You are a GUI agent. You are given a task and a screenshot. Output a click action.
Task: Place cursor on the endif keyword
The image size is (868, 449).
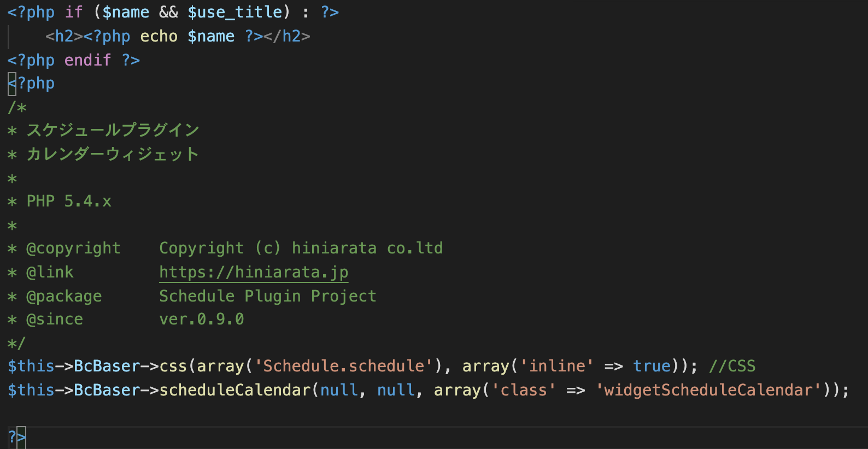click(87, 60)
